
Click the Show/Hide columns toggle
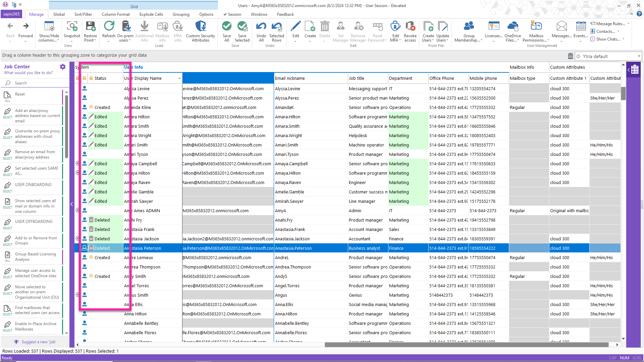pyautogui.click(x=49, y=32)
